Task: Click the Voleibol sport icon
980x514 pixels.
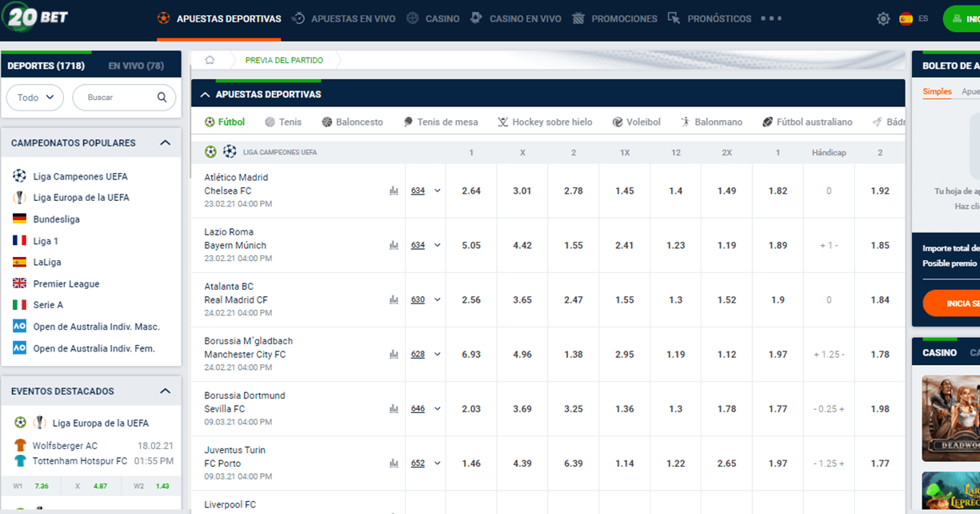Action: 616,122
